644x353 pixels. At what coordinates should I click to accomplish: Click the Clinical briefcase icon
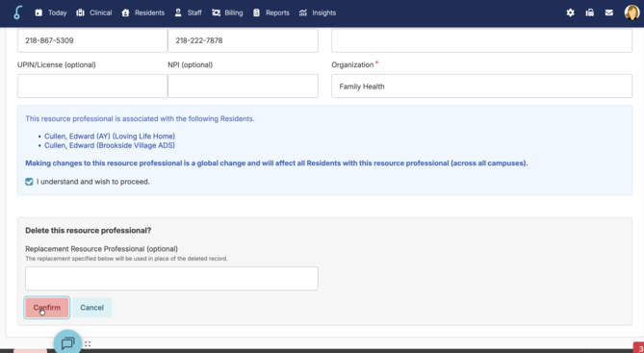pyautogui.click(x=80, y=13)
